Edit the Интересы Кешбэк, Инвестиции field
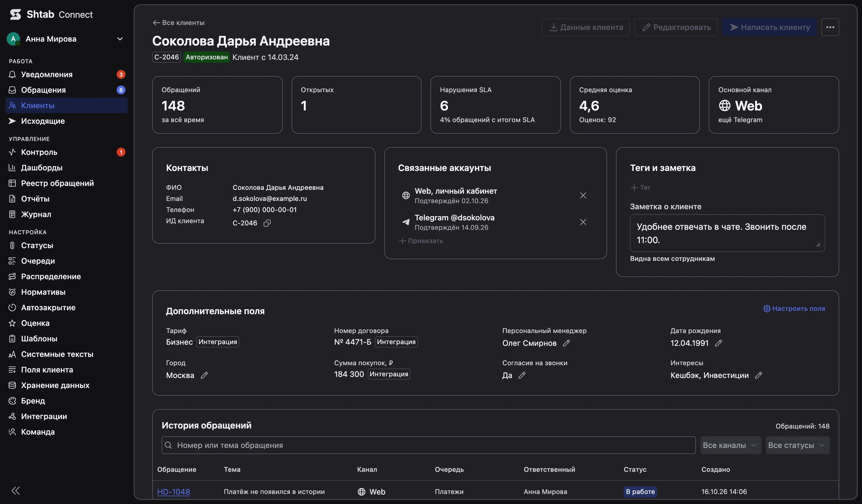 pyautogui.click(x=758, y=375)
